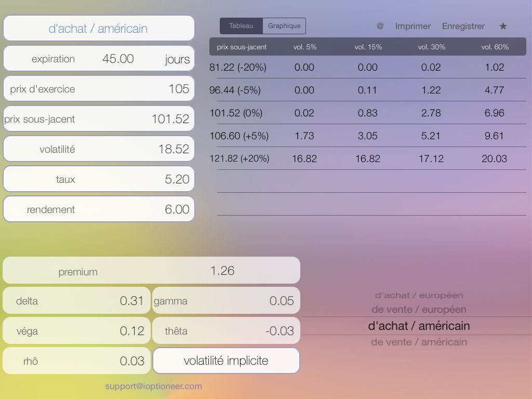Edit the taux field 5.20
This screenshot has width=532, height=399.
[99, 179]
